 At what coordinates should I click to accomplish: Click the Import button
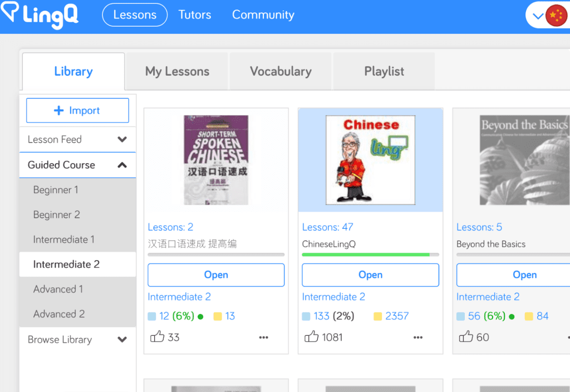tap(77, 111)
